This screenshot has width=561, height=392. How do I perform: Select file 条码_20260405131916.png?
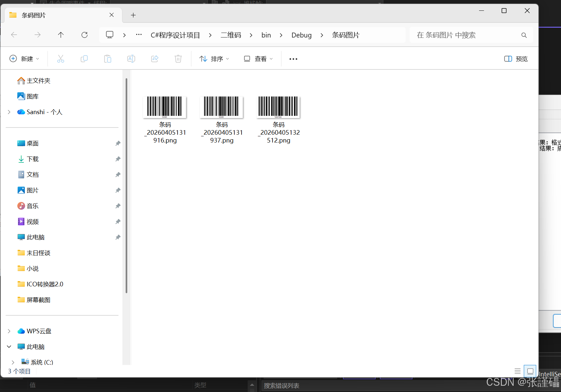tap(165, 120)
